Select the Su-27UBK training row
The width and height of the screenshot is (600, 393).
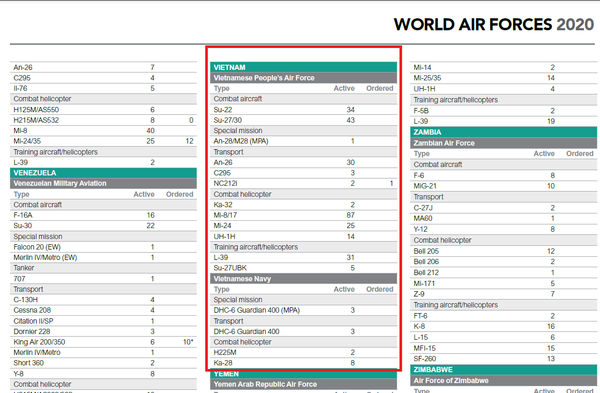(x=303, y=268)
